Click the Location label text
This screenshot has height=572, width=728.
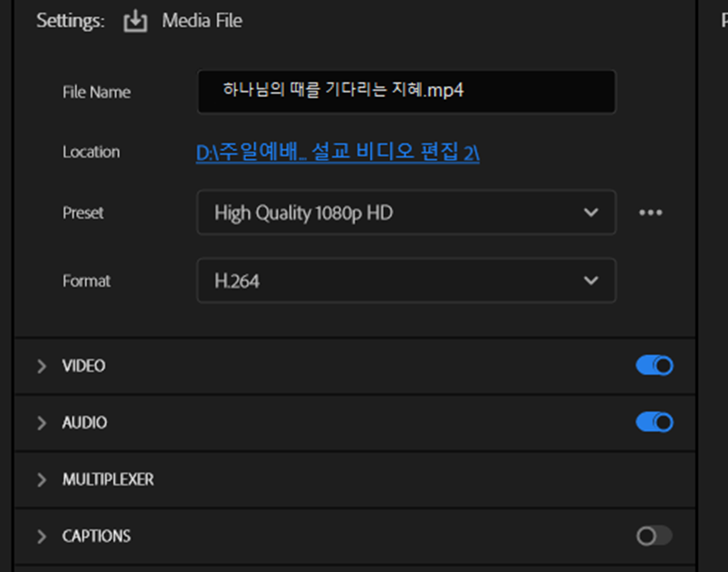(91, 152)
